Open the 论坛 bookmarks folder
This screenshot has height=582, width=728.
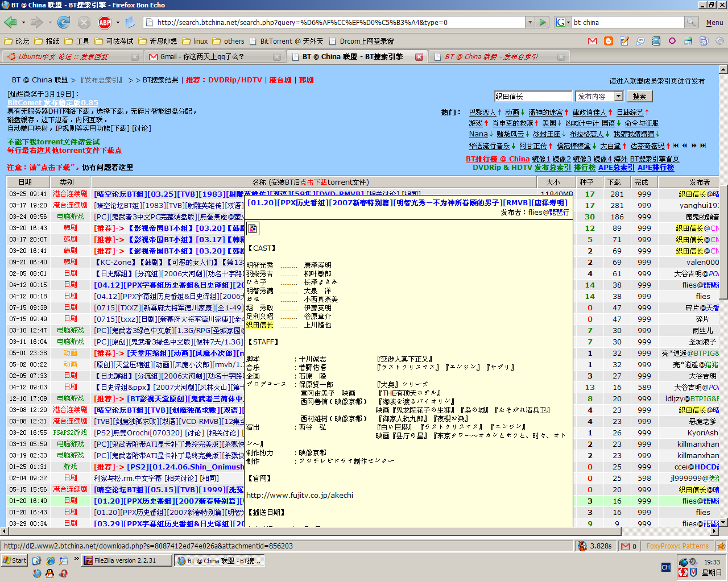(16, 41)
